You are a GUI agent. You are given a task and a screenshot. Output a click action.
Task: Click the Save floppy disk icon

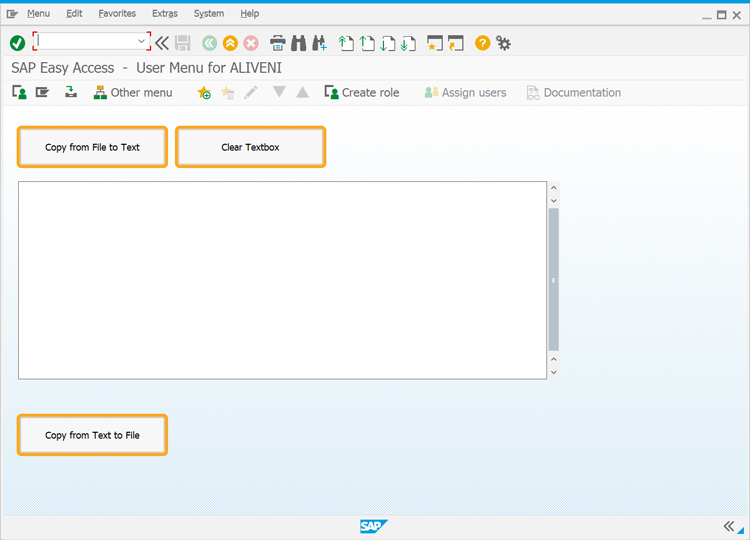click(x=183, y=43)
